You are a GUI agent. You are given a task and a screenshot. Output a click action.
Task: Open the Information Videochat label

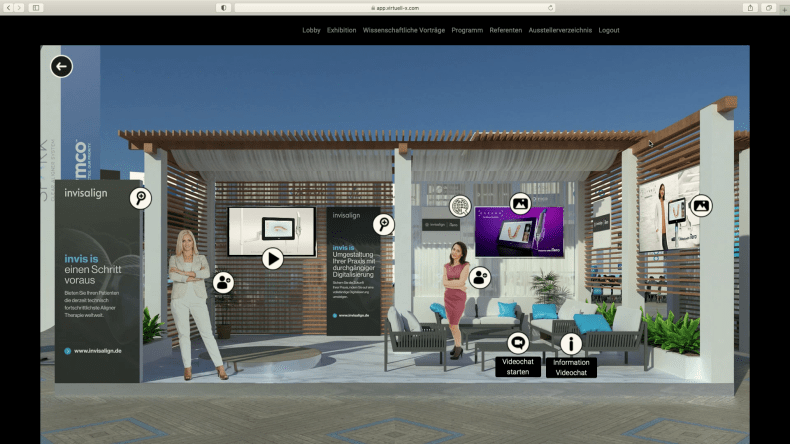(x=571, y=367)
